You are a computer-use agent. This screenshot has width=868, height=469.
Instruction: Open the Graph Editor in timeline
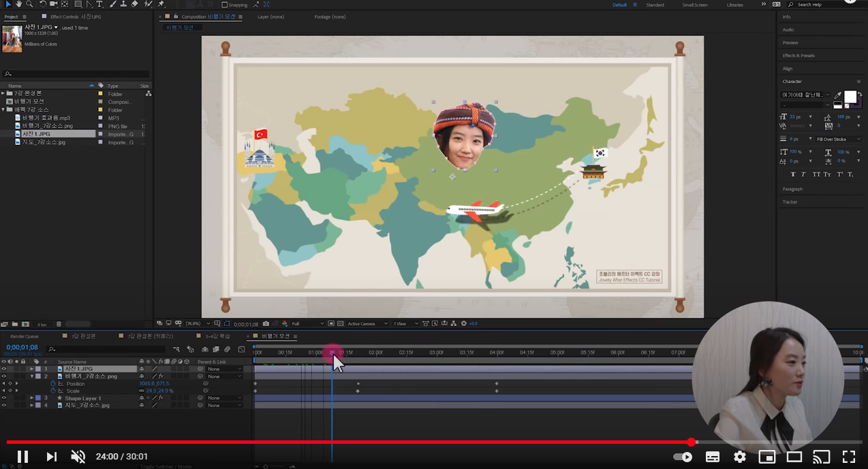241,349
